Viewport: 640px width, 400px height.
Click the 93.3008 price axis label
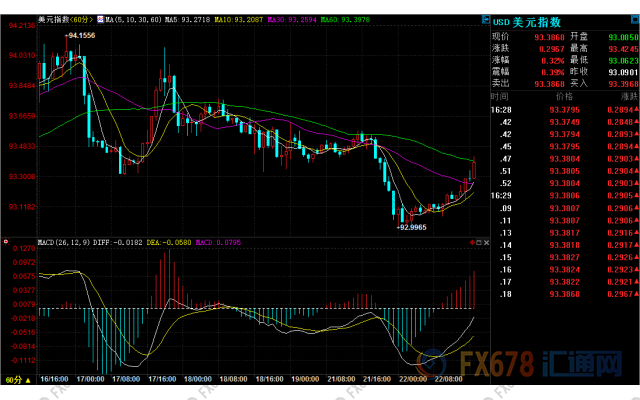(x=22, y=177)
